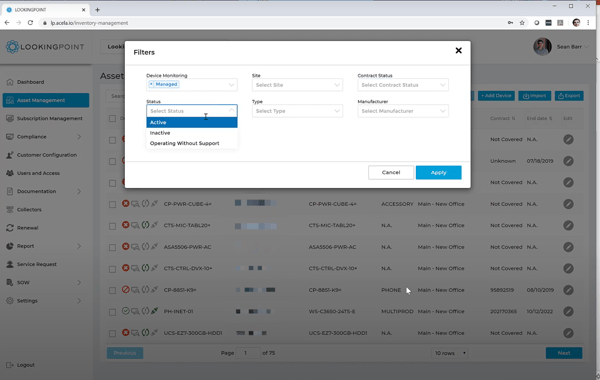Edit the UCS-EZ7-300GB-HDD1 device row
Screen dimensions: 600x380
coord(568,333)
